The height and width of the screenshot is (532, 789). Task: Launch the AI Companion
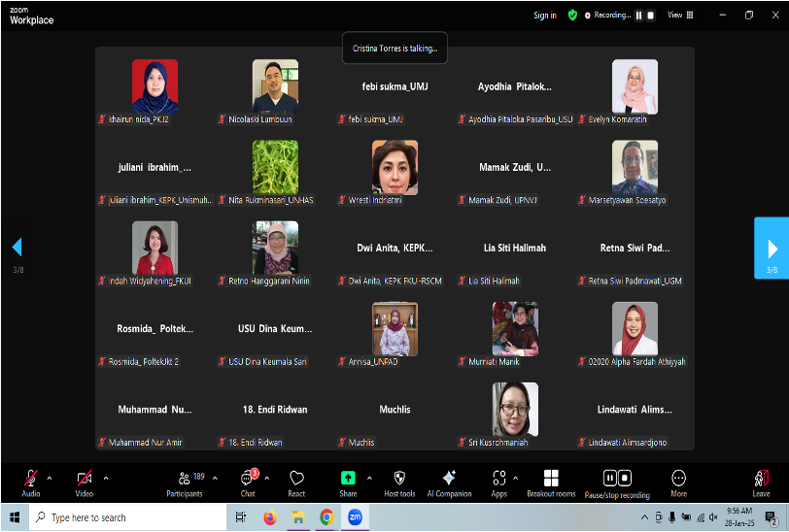pos(449,482)
